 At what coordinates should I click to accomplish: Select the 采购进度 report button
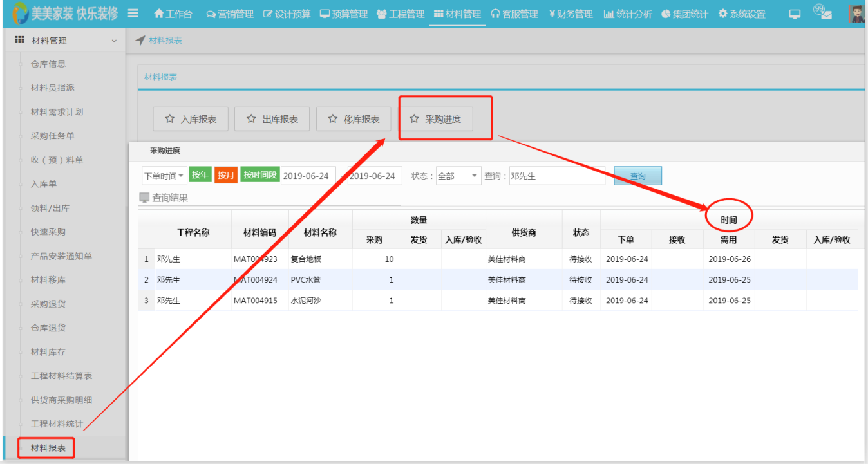click(x=435, y=119)
